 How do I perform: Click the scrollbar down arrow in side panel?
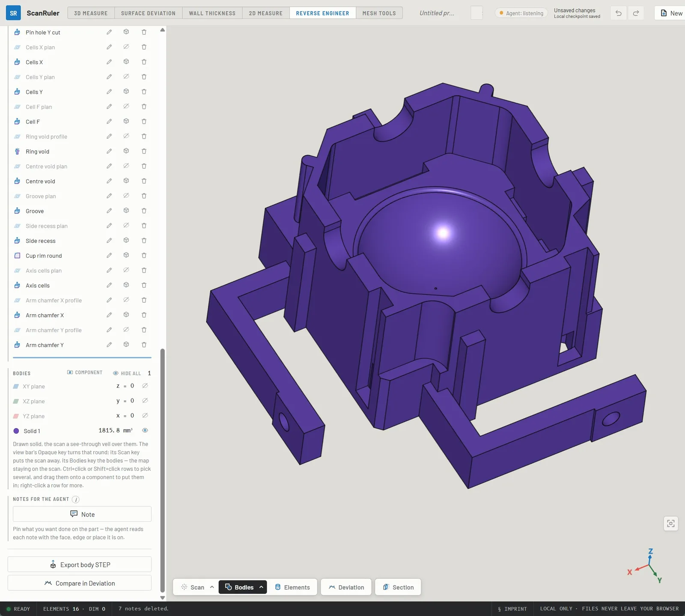point(162,598)
